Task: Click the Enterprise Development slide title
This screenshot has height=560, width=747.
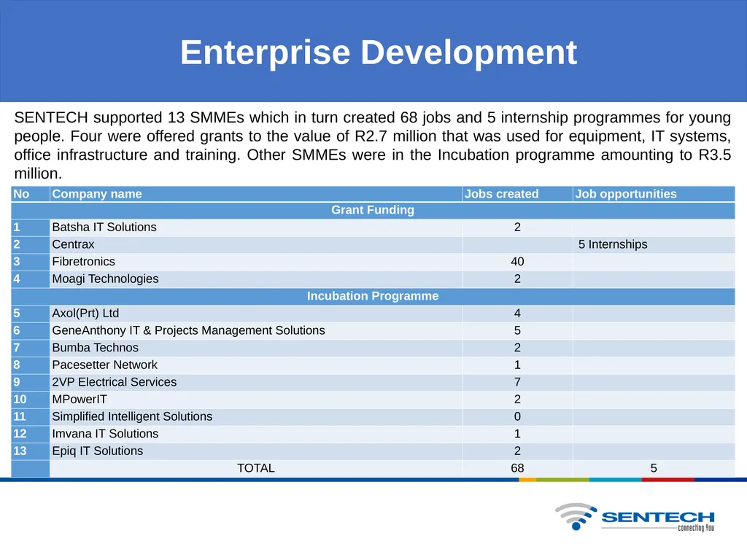Action: (x=379, y=52)
